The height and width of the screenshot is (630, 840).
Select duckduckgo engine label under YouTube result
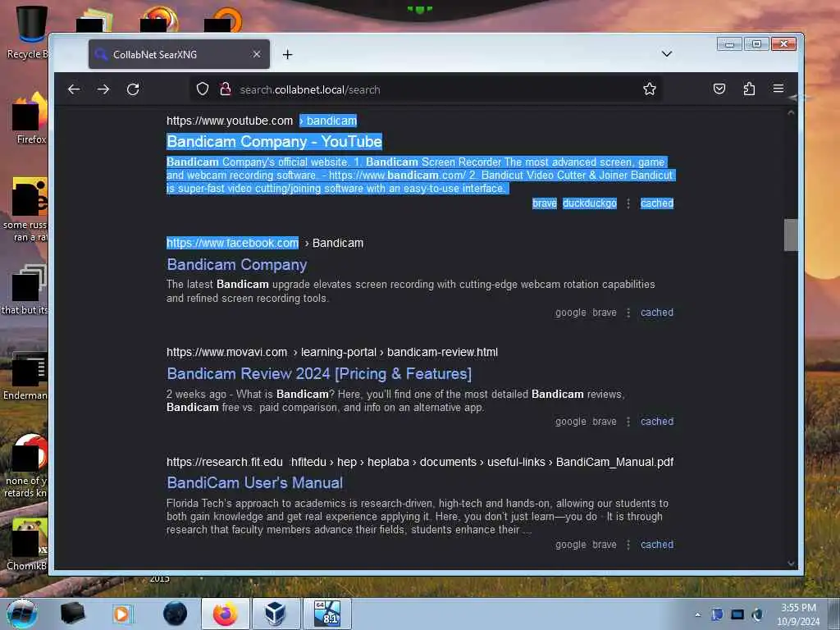[x=589, y=203]
